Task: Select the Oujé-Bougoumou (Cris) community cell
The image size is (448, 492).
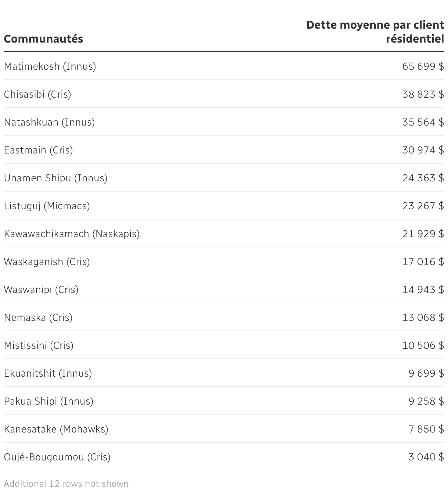Action: 57,457
